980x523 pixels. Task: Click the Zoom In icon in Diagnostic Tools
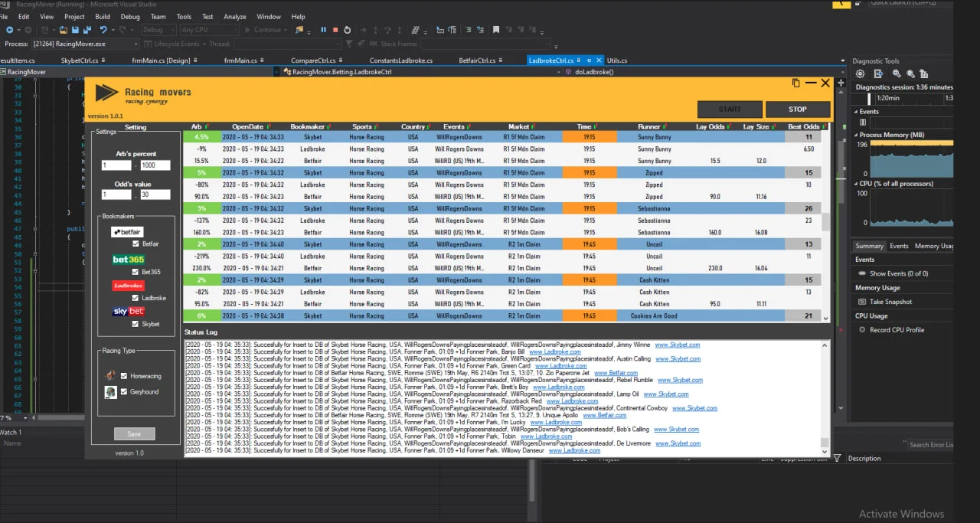pos(894,74)
